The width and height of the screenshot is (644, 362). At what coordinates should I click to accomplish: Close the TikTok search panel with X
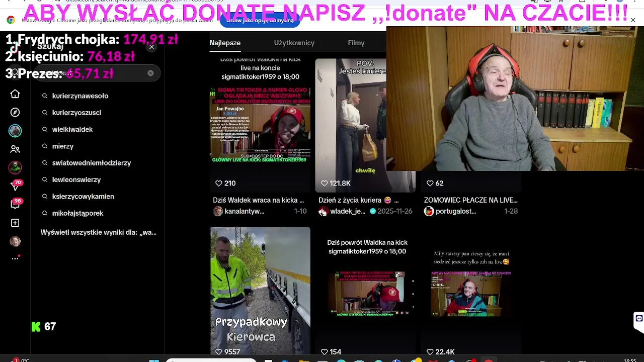[151, 47]
